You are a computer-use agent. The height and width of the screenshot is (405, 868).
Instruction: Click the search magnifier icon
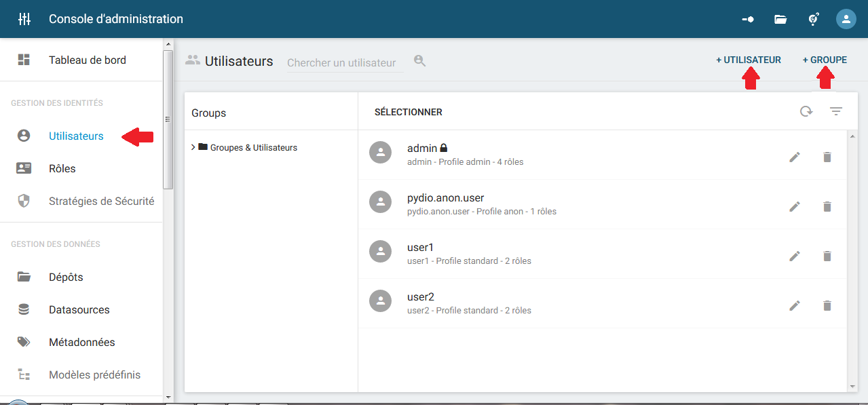[420, 61]
